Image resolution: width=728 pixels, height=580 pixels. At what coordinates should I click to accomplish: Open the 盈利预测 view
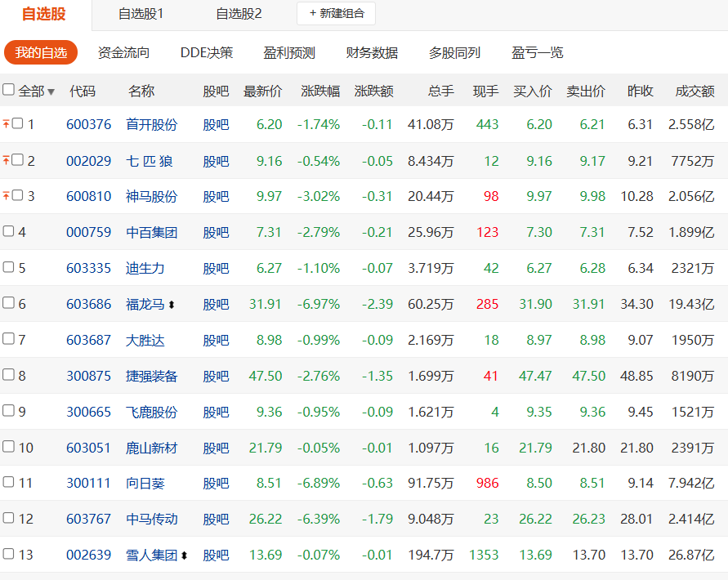[x=289, y=52]
